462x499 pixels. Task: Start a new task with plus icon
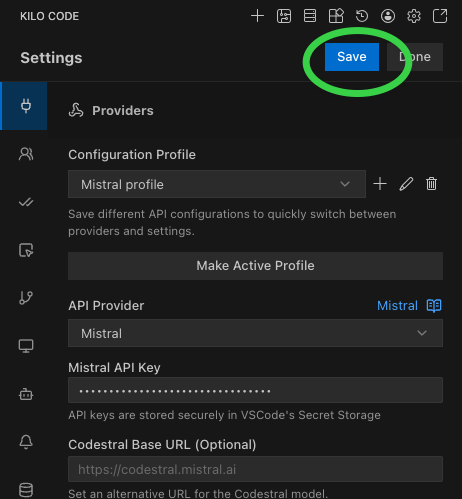coord(257,16)
